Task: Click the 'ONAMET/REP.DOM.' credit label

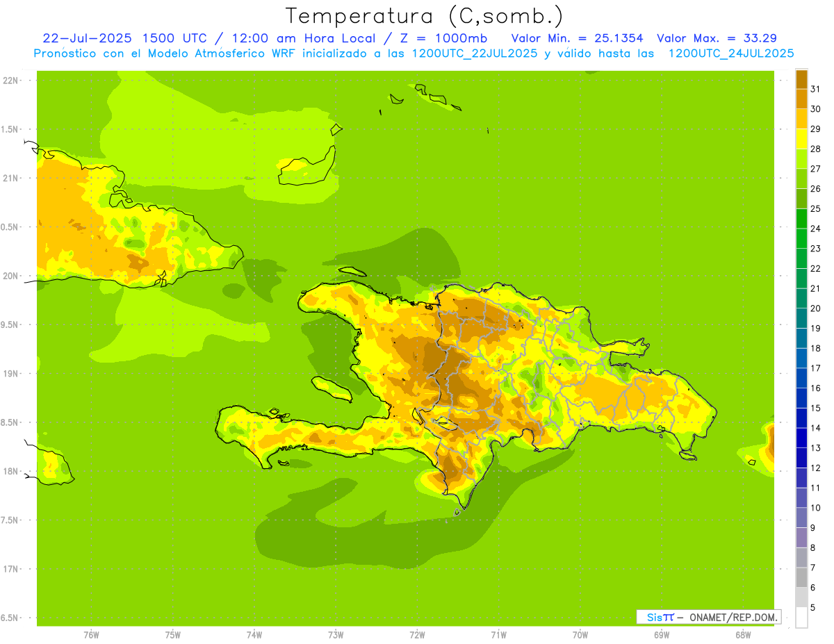Action: tap(733, 617)
